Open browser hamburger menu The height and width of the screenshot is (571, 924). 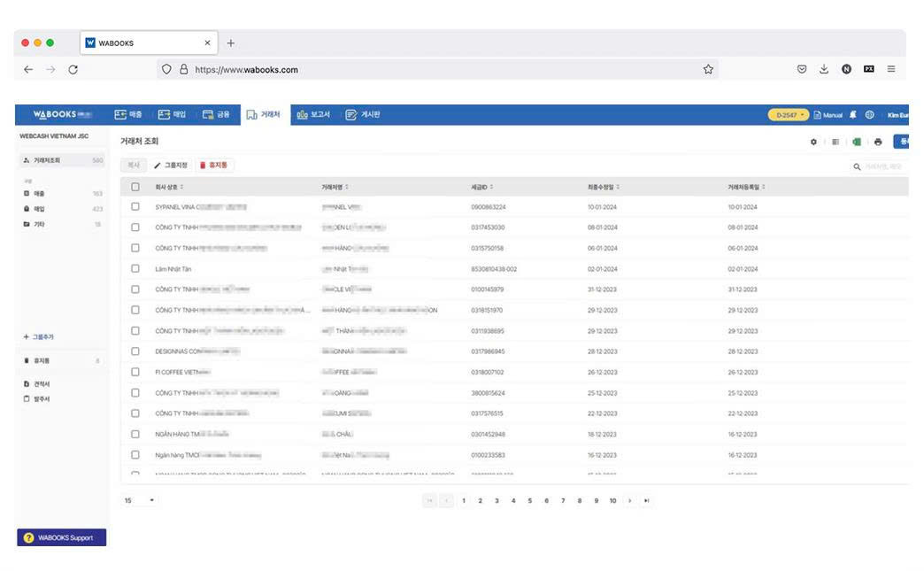click(x=891, y=70)
